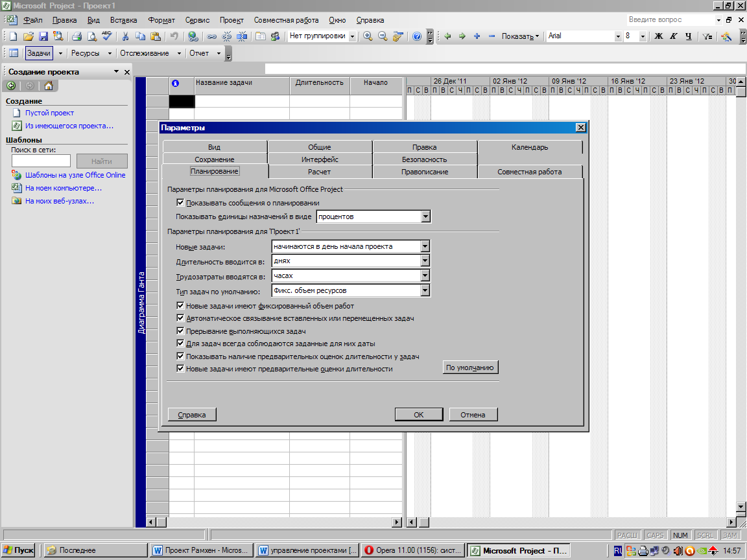Toggle Bold with the Ж icon
The image size is (747, 560).
(659, 36)
